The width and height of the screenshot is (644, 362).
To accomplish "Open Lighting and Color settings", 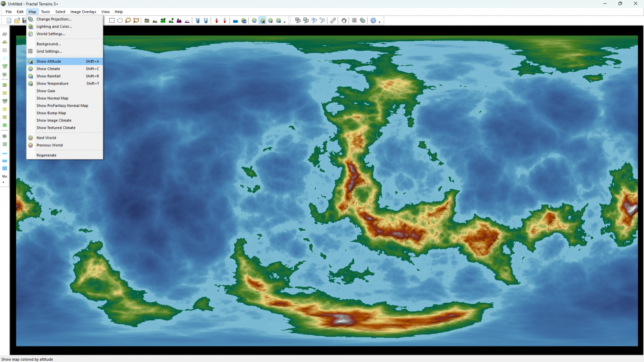I will coord(54,27).
